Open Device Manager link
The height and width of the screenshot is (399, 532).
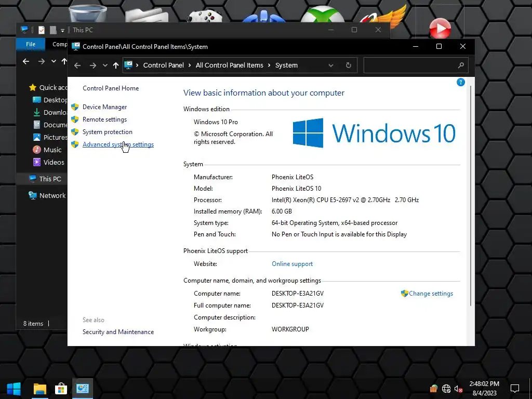104,107
